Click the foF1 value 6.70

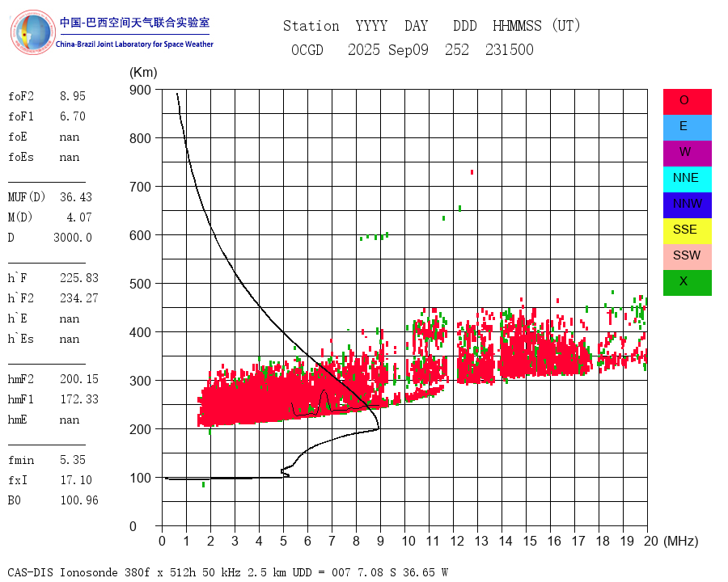click(x=73, y=116)
